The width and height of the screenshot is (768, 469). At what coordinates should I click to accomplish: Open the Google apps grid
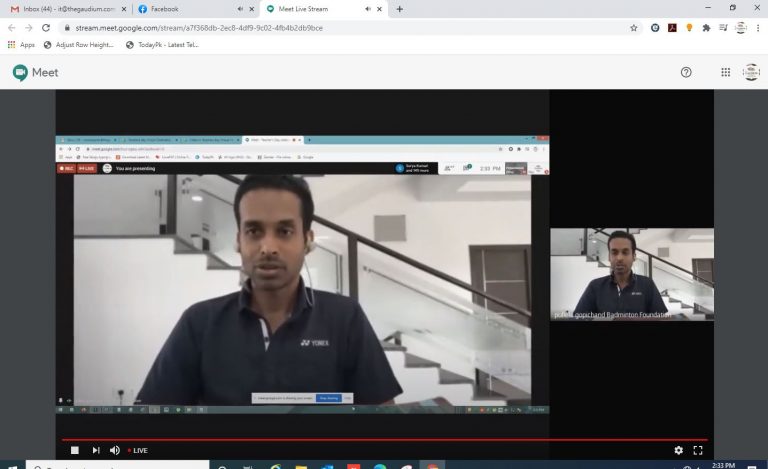click(x=725, y=72)
